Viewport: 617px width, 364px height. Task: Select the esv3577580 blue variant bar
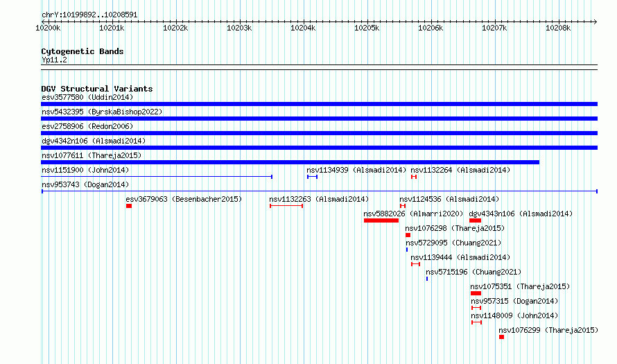coord(319,104)
